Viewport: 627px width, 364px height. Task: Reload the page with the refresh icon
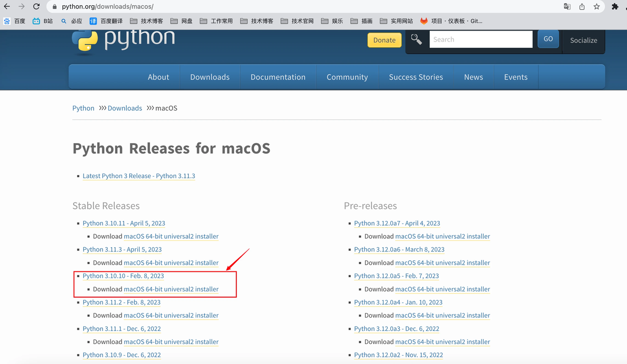36,6
